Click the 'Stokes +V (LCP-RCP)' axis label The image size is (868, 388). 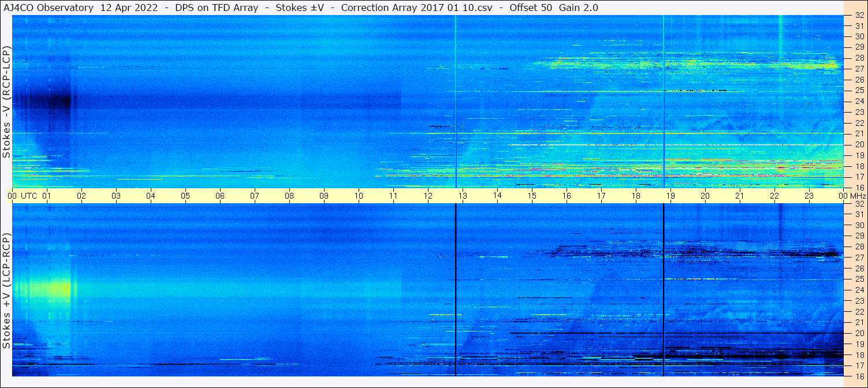pyautogui.click(x=6, y=290)
